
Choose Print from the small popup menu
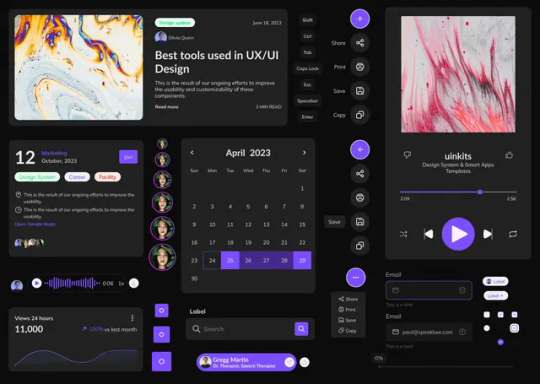click(347, 310)
